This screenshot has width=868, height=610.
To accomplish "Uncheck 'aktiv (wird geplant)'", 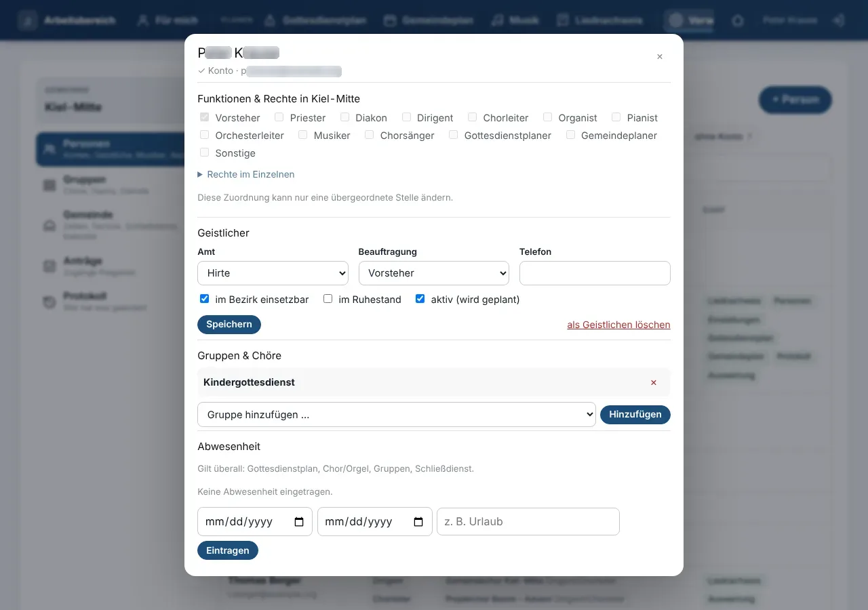I will 420,299.
